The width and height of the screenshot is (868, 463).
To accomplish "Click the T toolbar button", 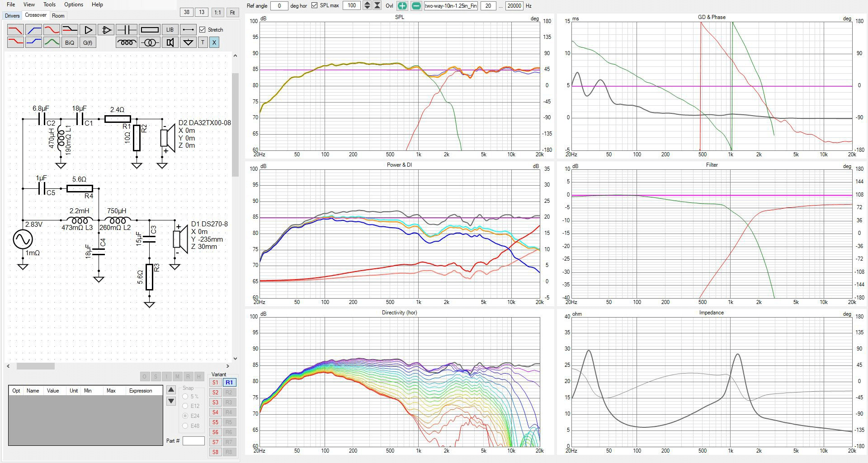I will click(x=203, y=42).
